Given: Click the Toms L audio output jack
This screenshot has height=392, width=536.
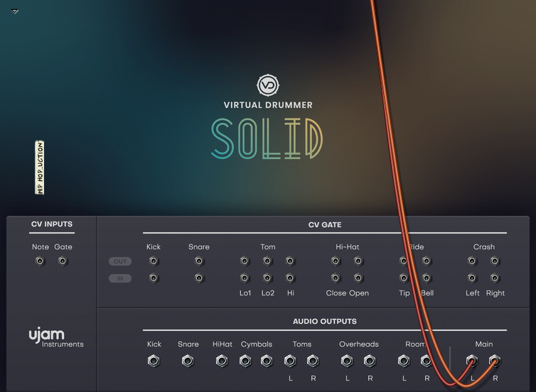Looking at the screenshot, I should coord(290,361).
